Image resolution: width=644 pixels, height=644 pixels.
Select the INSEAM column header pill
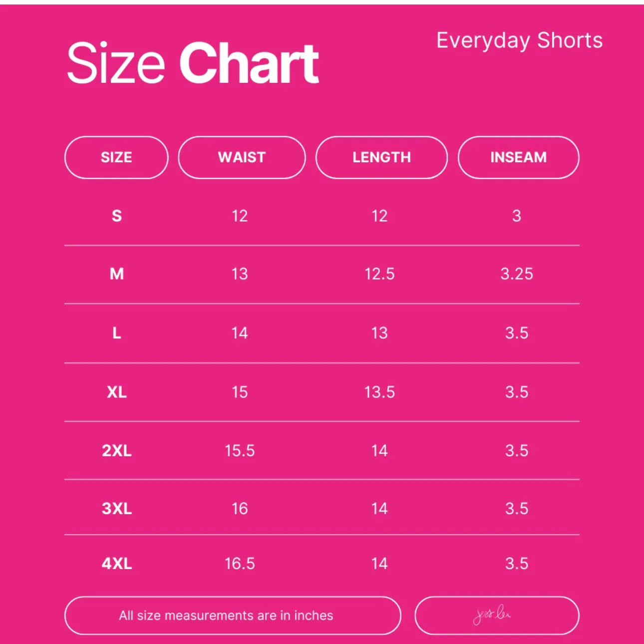(518, 157)
